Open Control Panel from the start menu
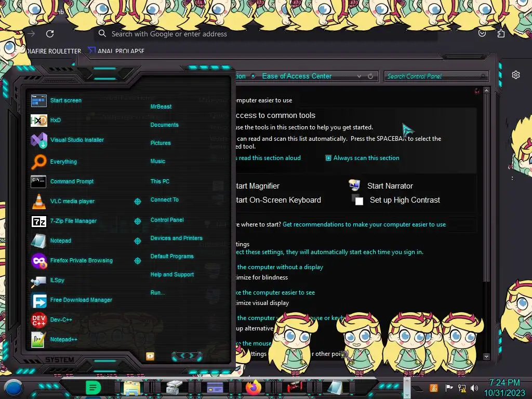 pos(167,220)
